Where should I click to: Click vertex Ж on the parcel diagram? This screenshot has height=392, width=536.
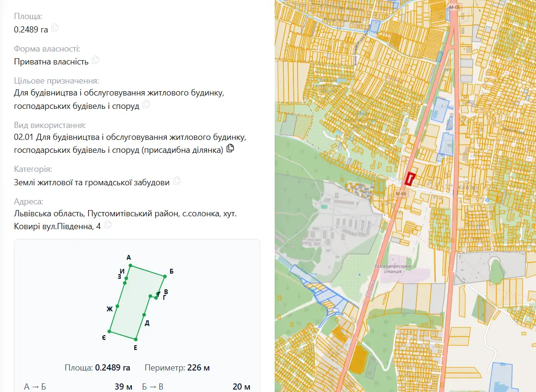tap(117, 306)
